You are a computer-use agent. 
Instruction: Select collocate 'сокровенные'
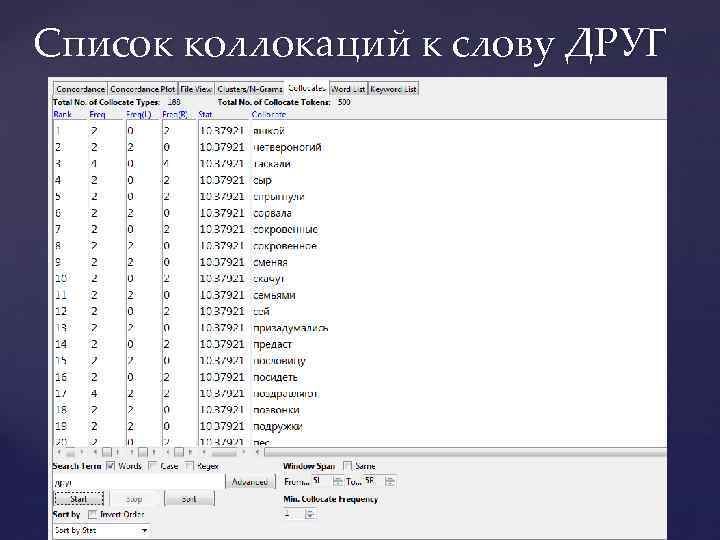coord(285,230)
